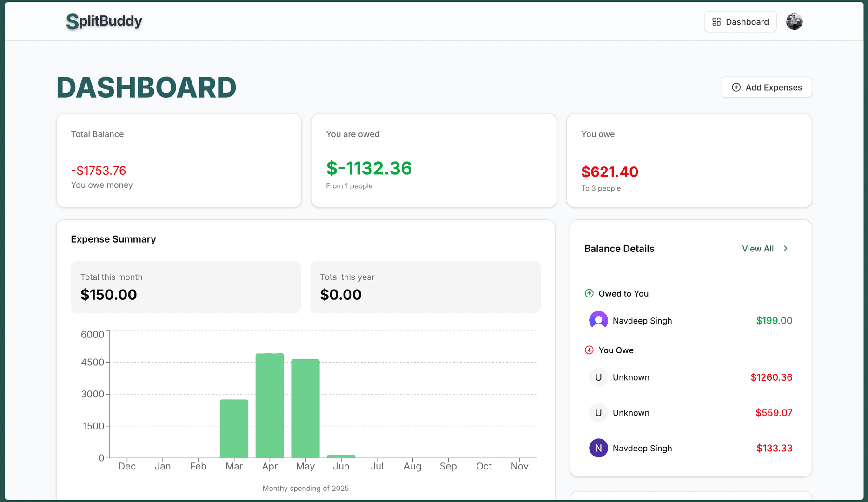This screenshot has width=868, height=502.
Task: Click the U avatar next to $1260.36
Action: pos(598,377)
